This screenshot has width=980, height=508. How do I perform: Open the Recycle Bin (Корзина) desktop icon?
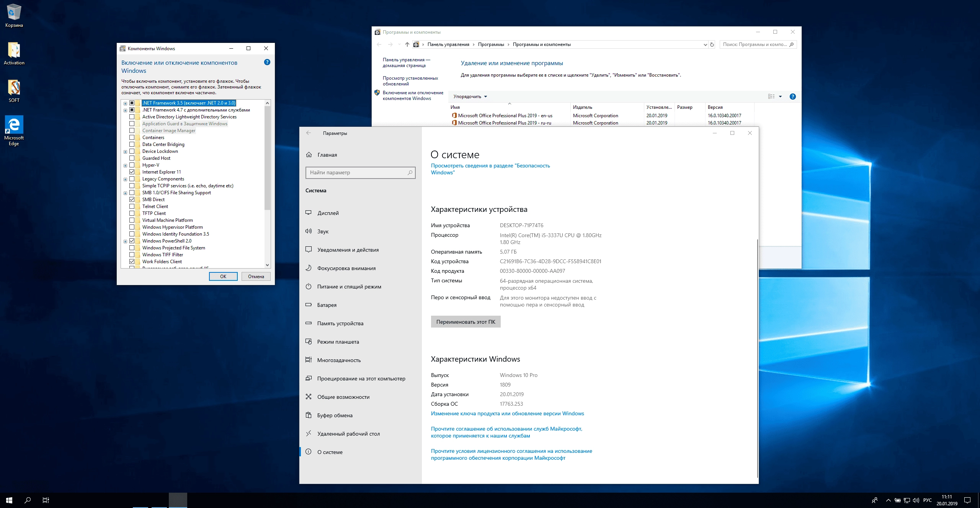pos(14,16)
